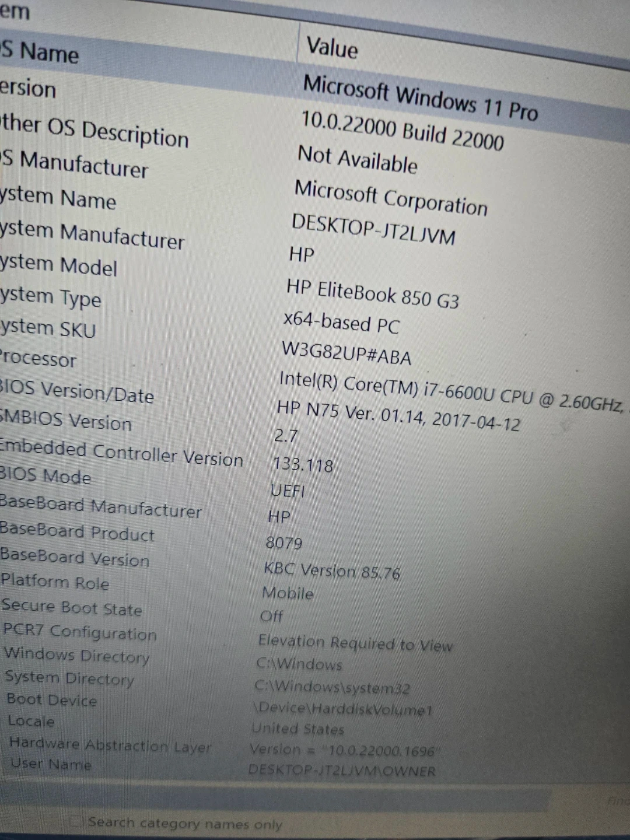Screen dimensions: 630x840
Task: Select the Secure Boot State row label
Action: (x=72, y=608)
